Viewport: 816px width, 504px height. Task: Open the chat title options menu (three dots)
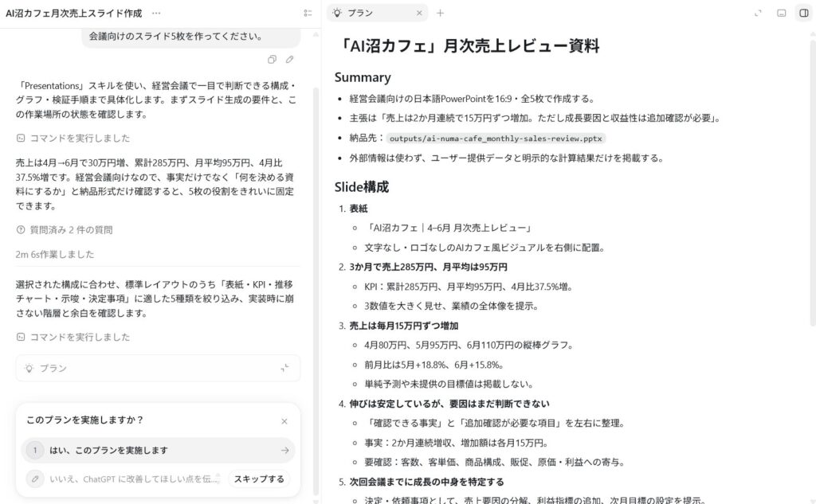[156, 14]
